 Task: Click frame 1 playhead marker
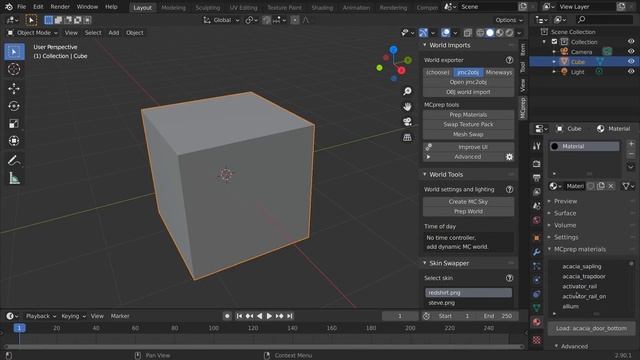point(19,328)
